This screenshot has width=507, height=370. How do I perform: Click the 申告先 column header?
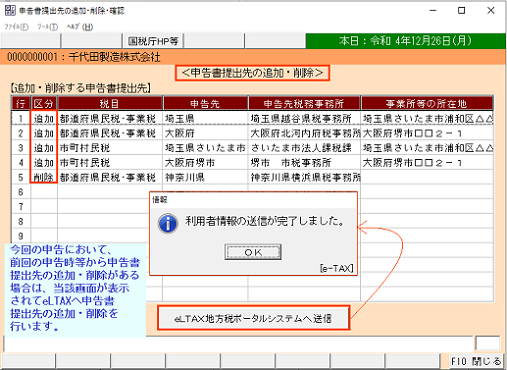click(205, 104)
